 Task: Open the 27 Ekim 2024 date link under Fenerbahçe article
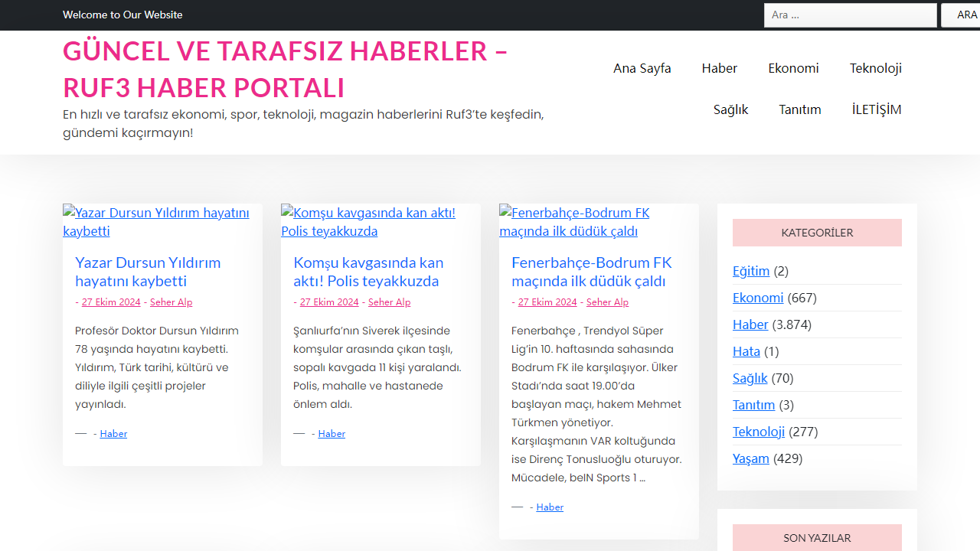[x=547, y=302]
